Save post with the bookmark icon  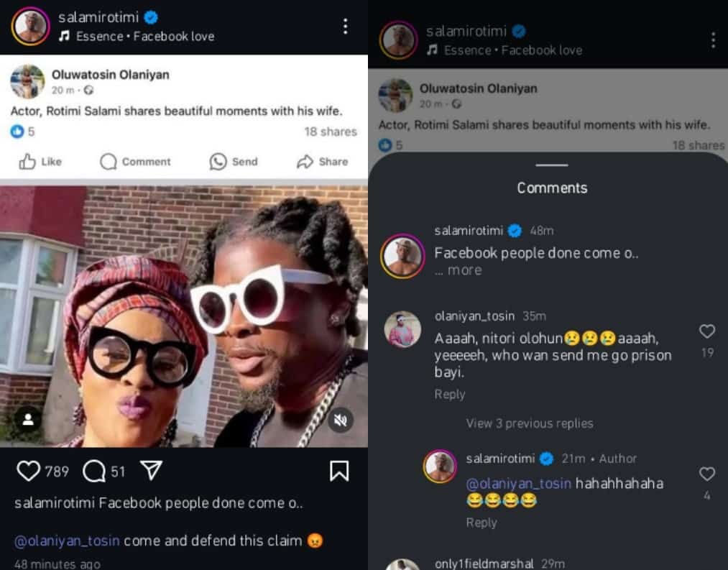coord(338,471)
